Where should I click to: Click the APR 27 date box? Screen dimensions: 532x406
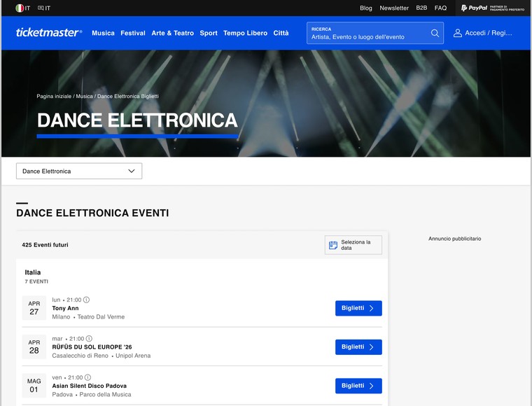34,307
